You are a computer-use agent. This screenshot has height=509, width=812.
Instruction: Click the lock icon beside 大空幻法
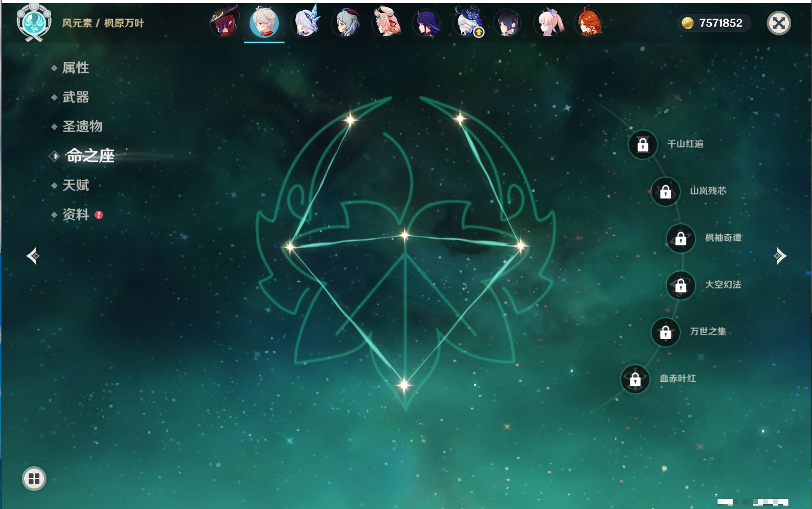tap(681, 286)
